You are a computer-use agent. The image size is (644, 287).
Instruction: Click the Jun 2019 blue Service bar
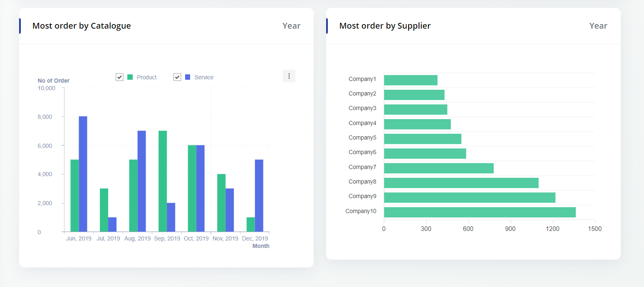pyautogui.click(x=83, y=174)
